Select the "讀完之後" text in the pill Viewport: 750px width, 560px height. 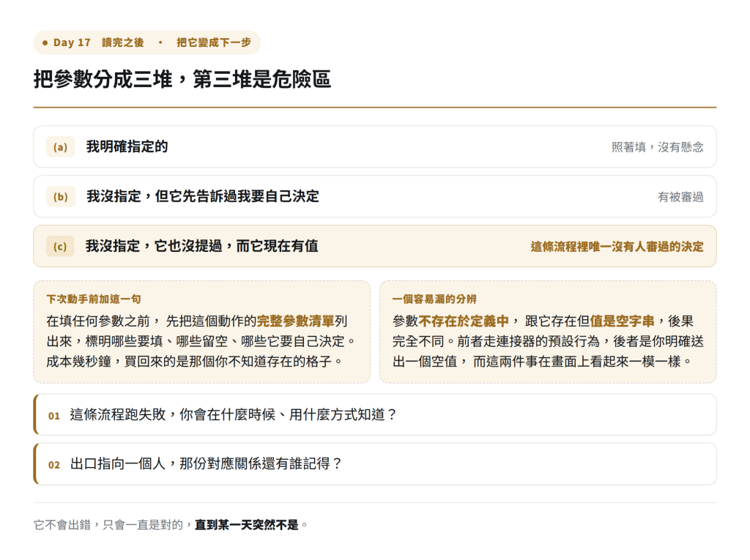(122, 42)
